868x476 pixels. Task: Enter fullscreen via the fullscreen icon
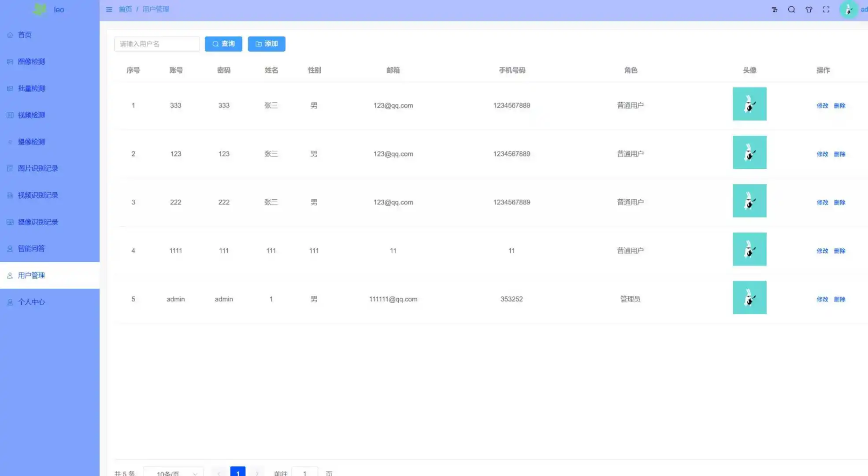(x=826, y=9)
